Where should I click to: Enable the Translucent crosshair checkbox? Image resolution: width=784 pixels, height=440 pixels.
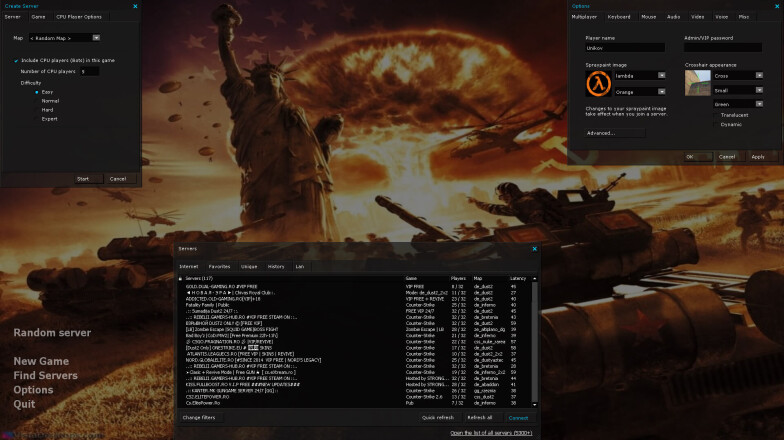point(716,115)
